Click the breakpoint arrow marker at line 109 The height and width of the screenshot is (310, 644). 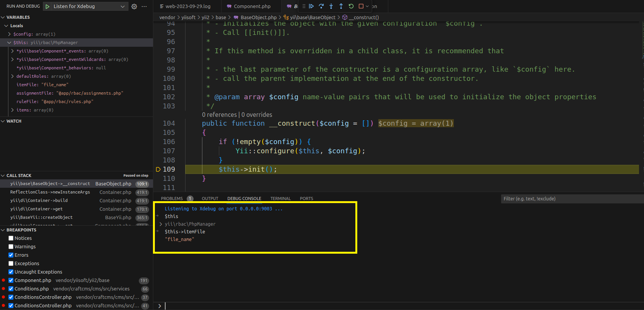click(x=158, y=169)
